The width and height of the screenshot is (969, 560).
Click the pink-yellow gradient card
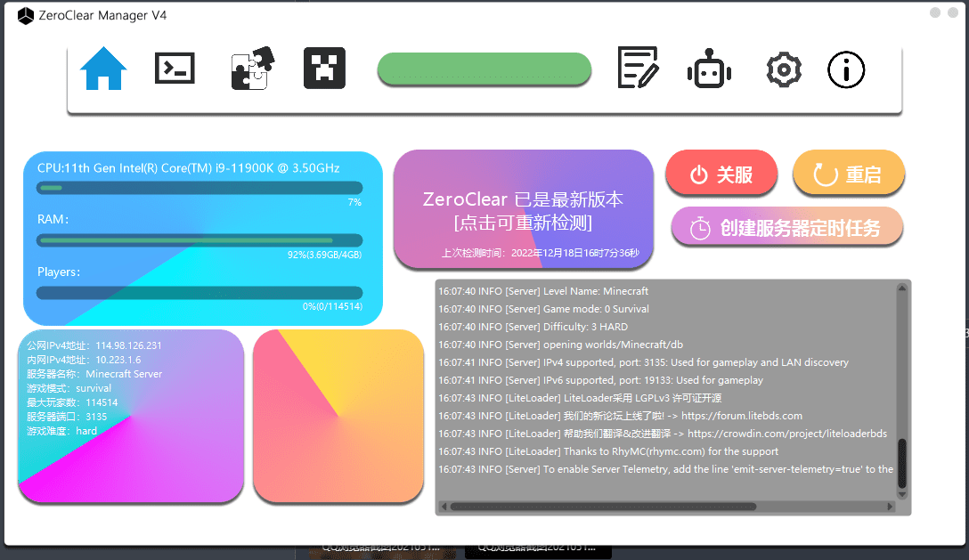[x=338, y=416]
